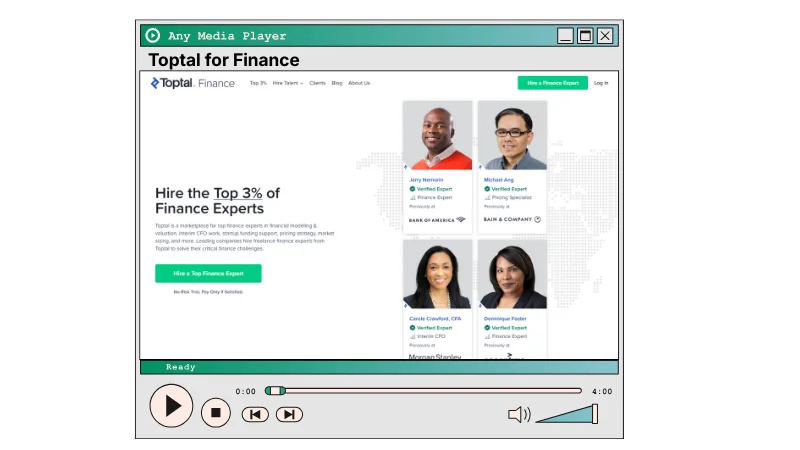Click Verified Expert checkmark on Michael Ang card
This screenshot has width=800, height=450.
click(487, 189)
